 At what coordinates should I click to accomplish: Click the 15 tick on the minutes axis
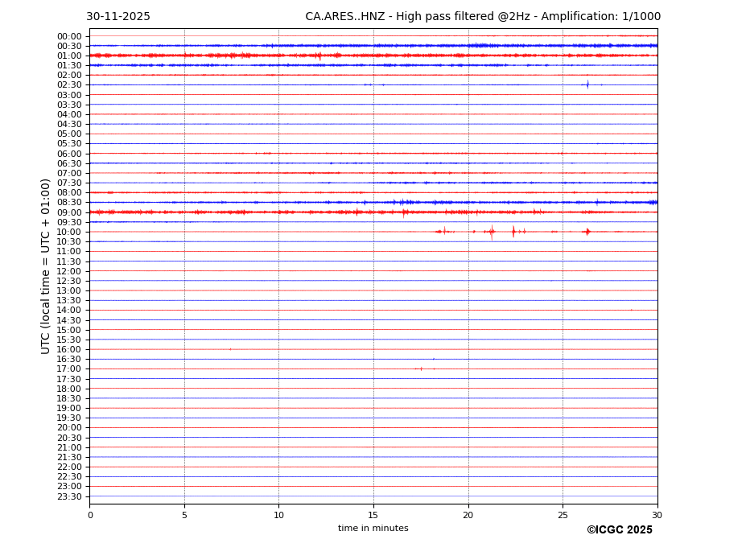point(373,516)
